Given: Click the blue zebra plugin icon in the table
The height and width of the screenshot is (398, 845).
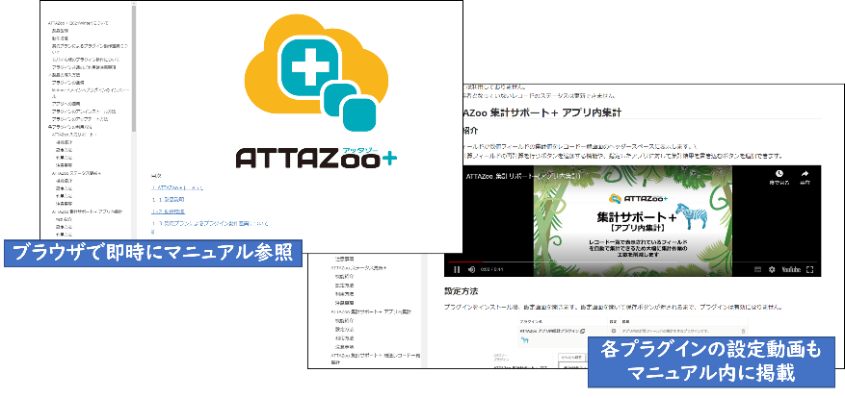Looking at the screenshot, I should point(525,341).
